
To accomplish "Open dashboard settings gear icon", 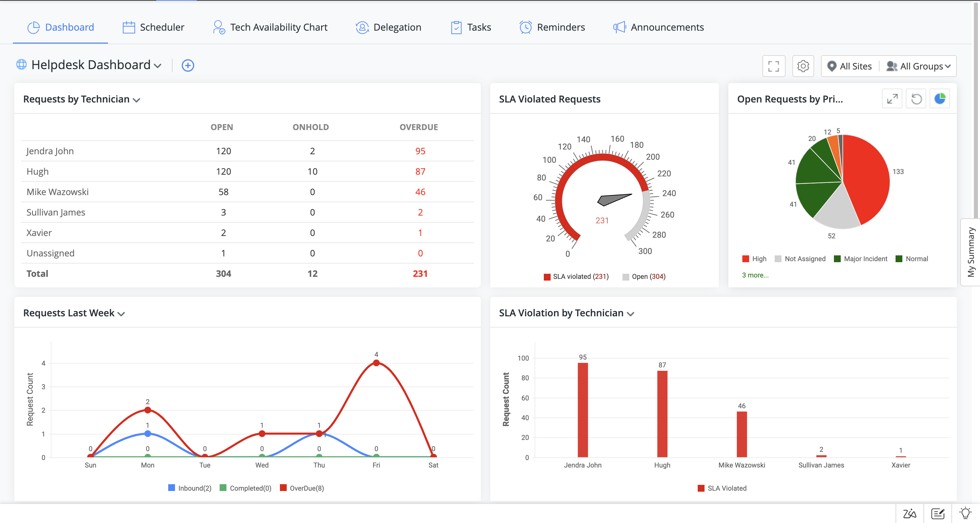I will (803, 66).
